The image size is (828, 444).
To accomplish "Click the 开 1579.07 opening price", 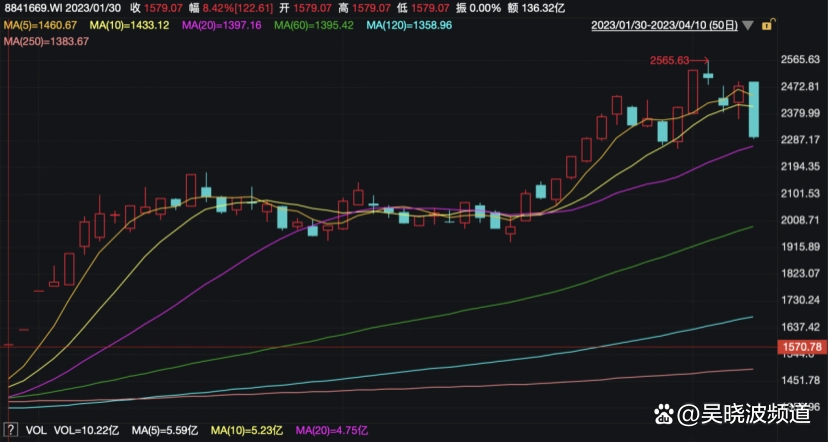I will pyautogui.click(x=306, y=8).
